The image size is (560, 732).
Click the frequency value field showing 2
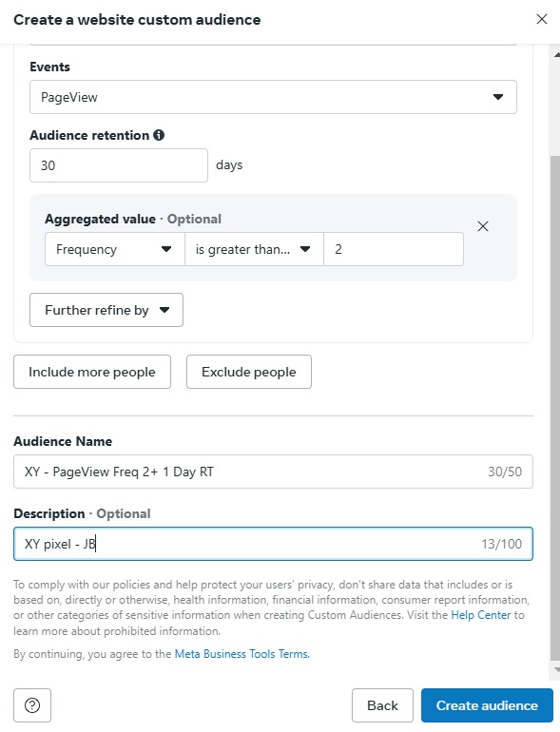coord(394,249)
